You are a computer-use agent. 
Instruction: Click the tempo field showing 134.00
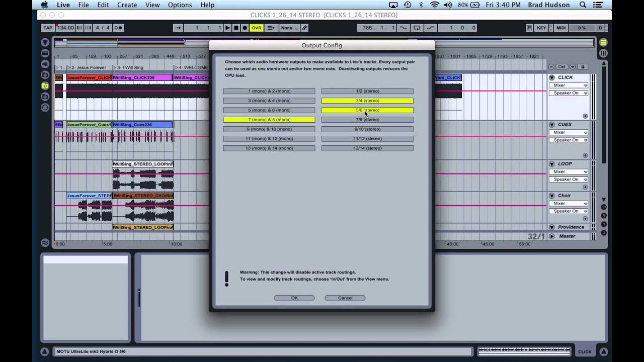(65, 28)
